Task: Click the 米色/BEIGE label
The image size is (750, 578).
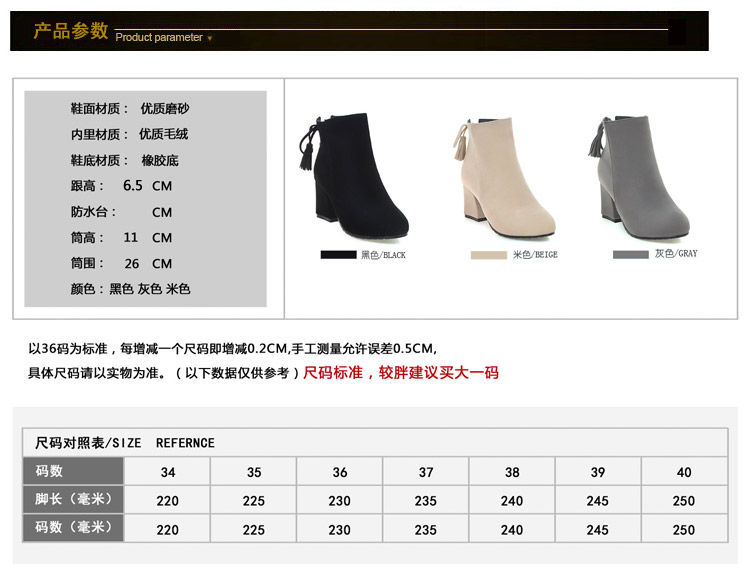Action: (x=535, y=255)
